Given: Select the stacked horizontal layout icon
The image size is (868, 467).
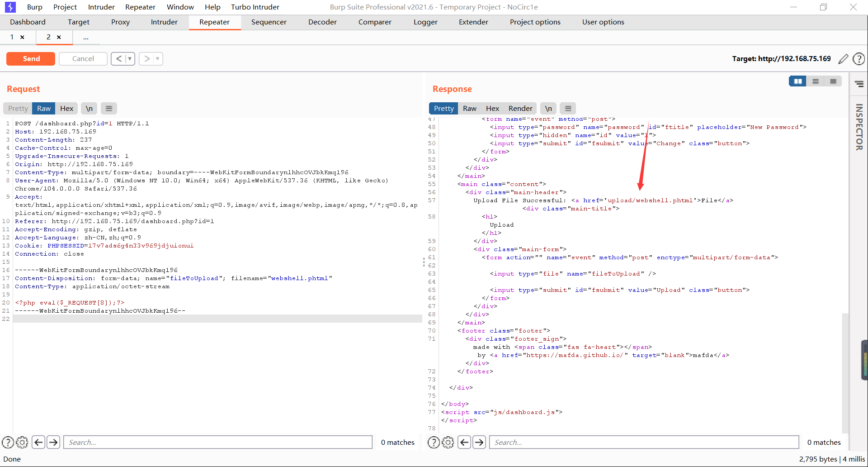Looking at the screenshot, I should coord(816,81).
